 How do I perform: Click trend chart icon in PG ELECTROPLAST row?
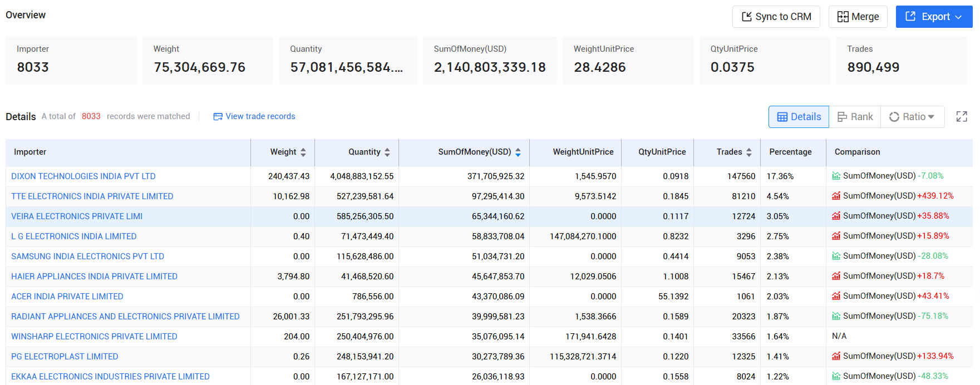point(836,356)
